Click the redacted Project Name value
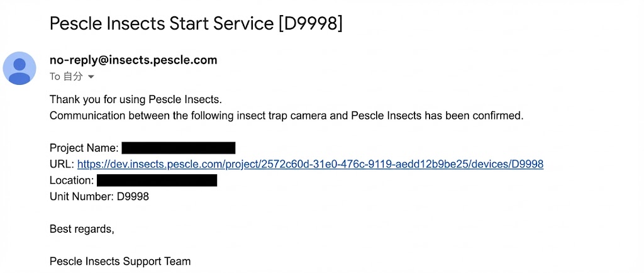Viewport: 644px width, 273px height. 178,148
